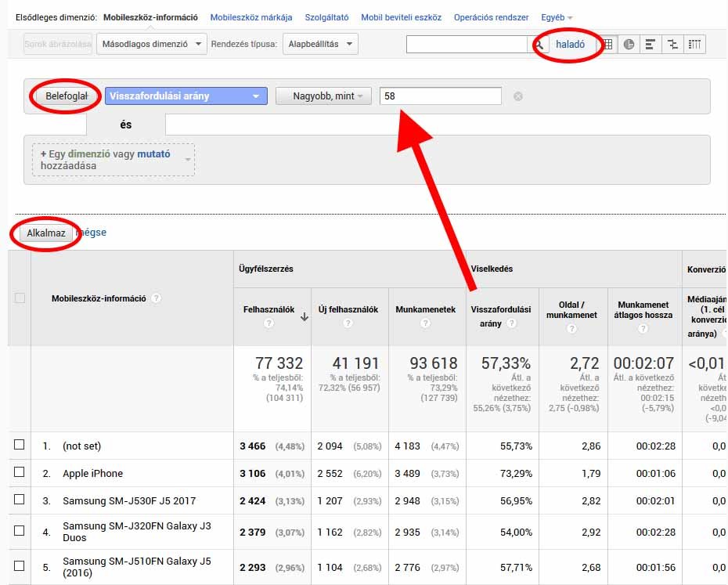This screenshot has height=585, width=728.
Task: Switch to the Pivot view icon
Action: (694, 45)
